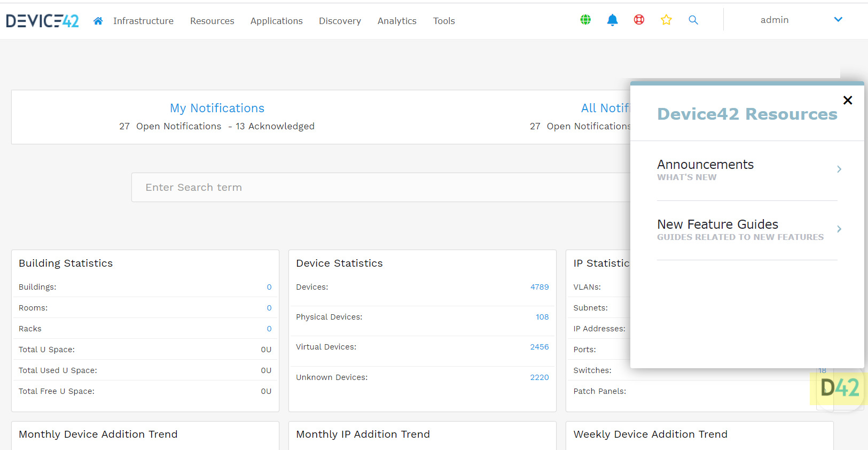Open the Tools menu
The height and width of the screenshot is (450, 868).
tap(444, 21)
